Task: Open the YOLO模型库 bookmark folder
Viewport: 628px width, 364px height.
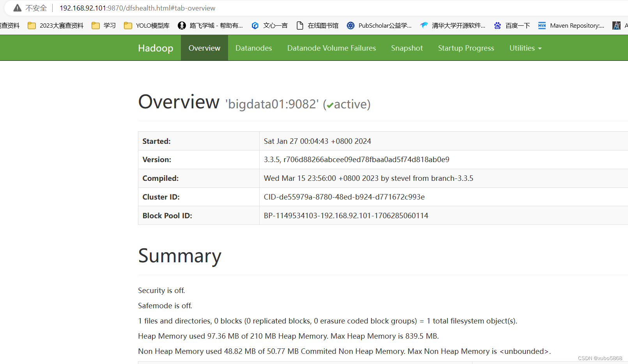Action: 147,26
